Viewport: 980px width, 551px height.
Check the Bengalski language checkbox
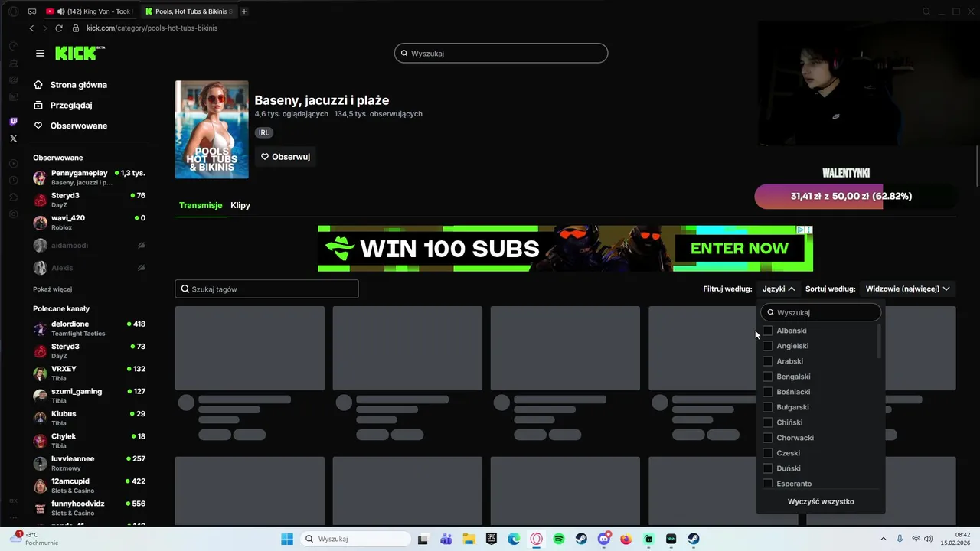click(768, 377)
